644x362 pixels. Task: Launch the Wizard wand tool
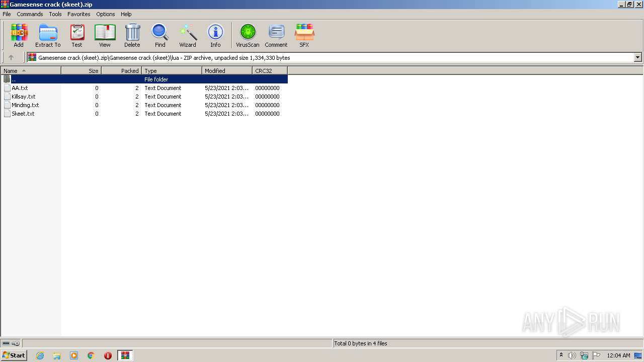pyautogui.click(x=188, y=35)
